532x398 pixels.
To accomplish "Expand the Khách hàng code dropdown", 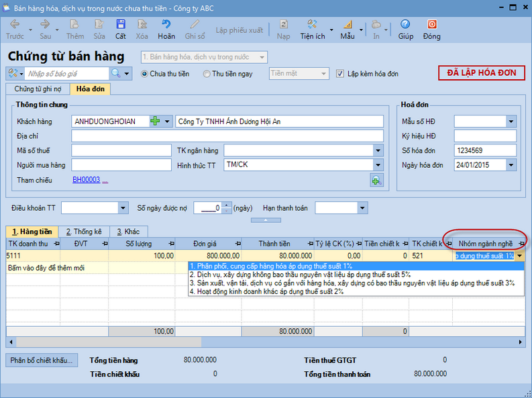I will (x=167, y=121).
